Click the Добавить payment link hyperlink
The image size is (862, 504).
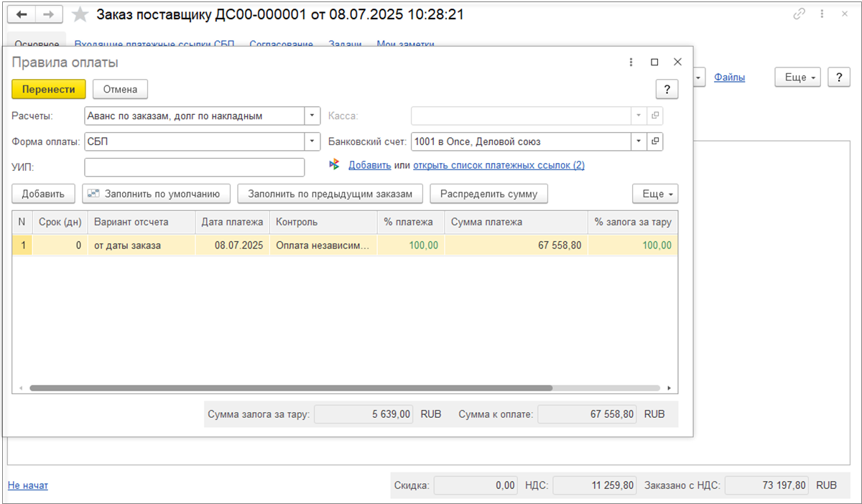(370, 165)
